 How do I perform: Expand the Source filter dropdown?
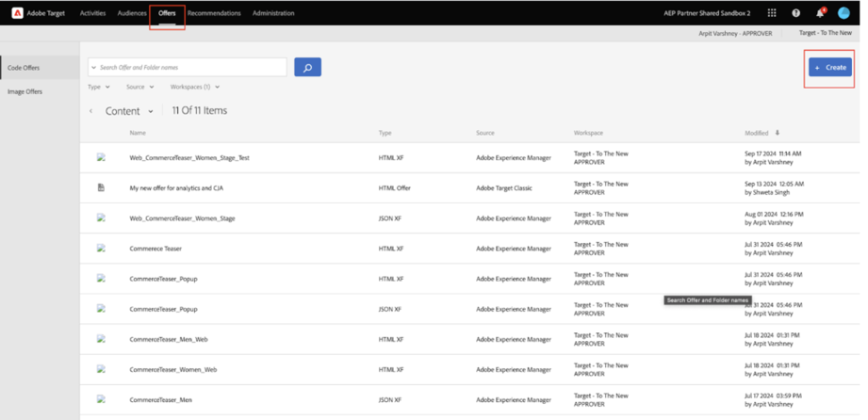click(x=140, y=87)
